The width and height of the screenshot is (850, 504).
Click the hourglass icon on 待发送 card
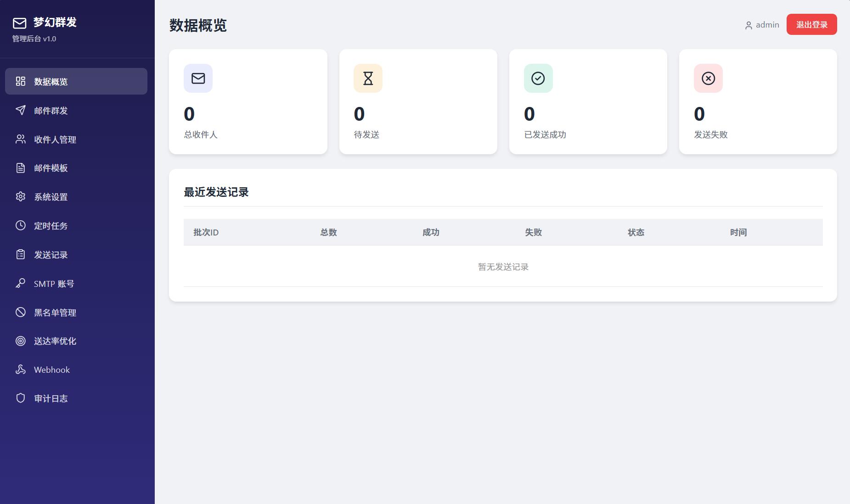[x=368, y=78]
